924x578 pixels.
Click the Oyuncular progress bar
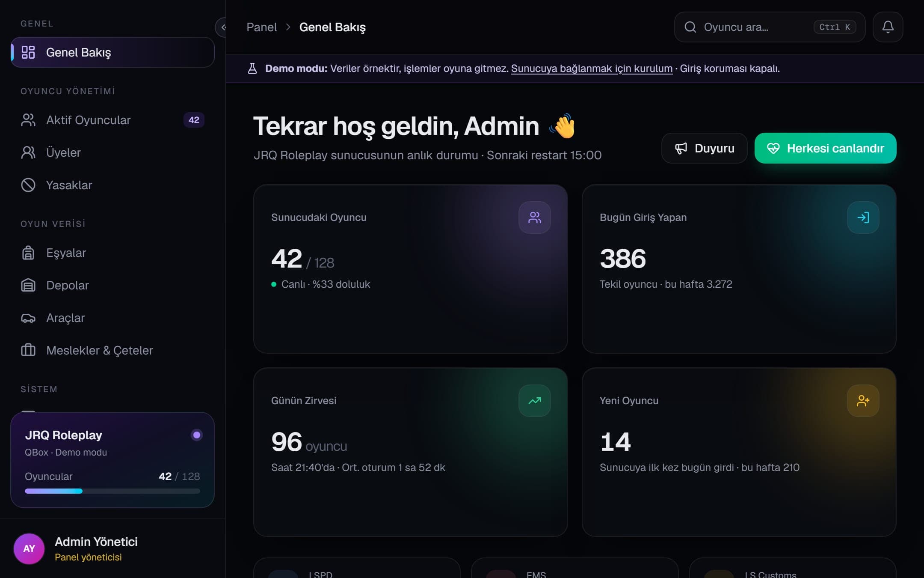point(113,491)
